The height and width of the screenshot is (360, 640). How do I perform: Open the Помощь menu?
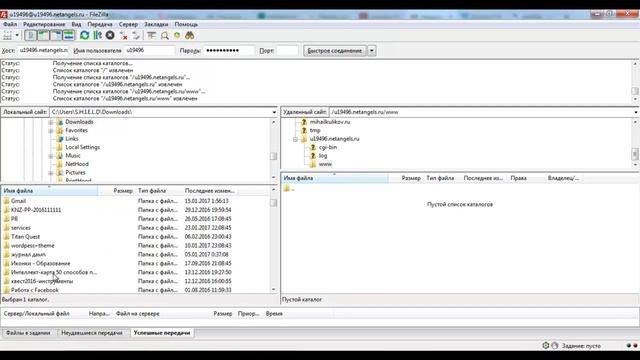pyautogui.click(x=186, y=24)
